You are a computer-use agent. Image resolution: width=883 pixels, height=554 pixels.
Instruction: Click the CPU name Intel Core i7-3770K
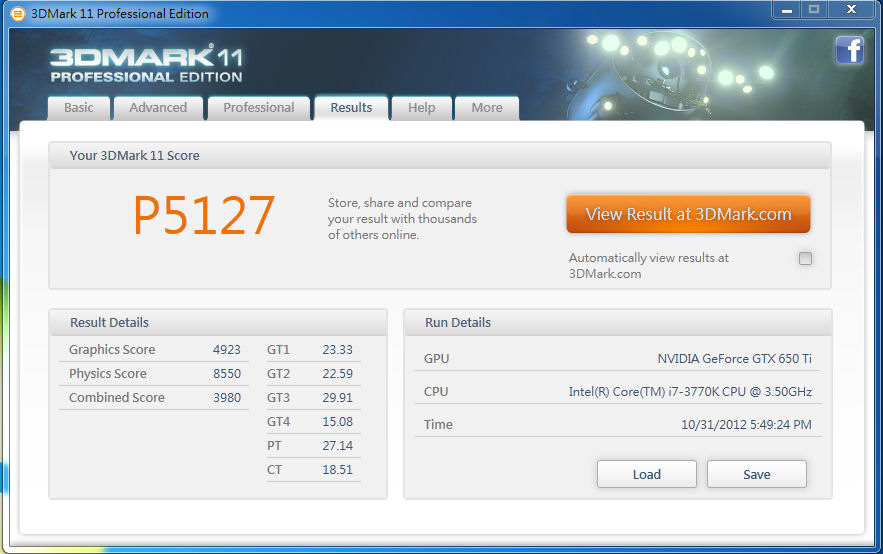coord(690,392)
